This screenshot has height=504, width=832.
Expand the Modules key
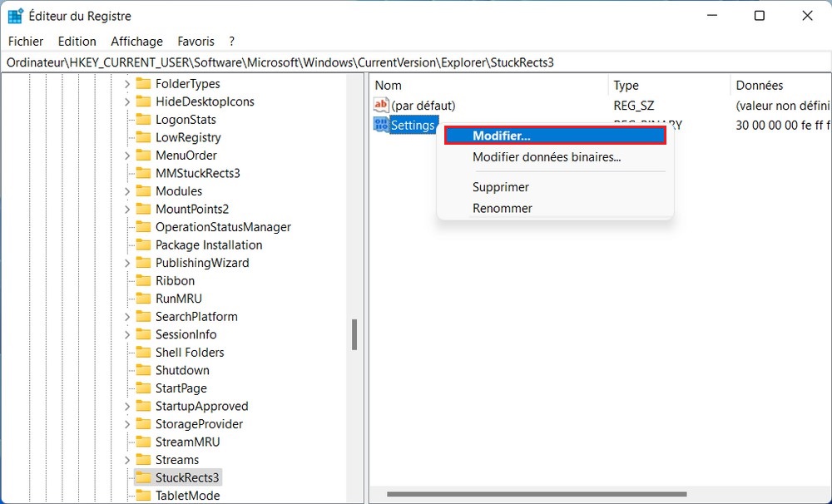[126, 191]
